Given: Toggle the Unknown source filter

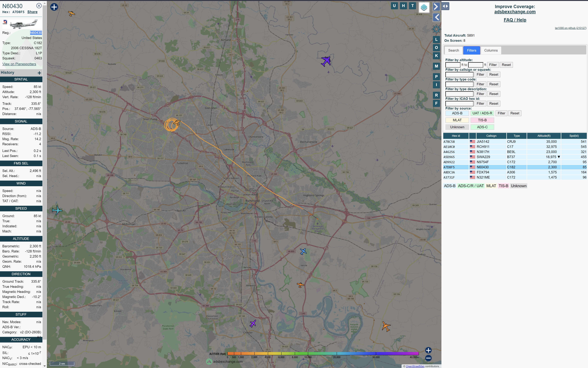Looking at the screenshot, I should coord(457,127).
